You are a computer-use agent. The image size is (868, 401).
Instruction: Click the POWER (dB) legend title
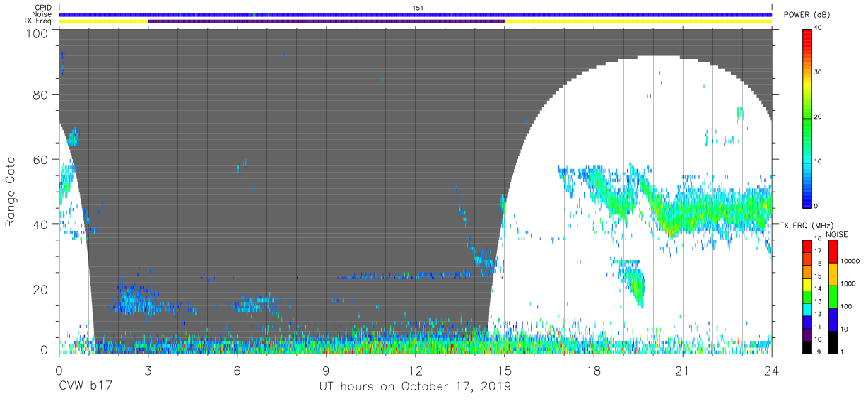(807, 15)
